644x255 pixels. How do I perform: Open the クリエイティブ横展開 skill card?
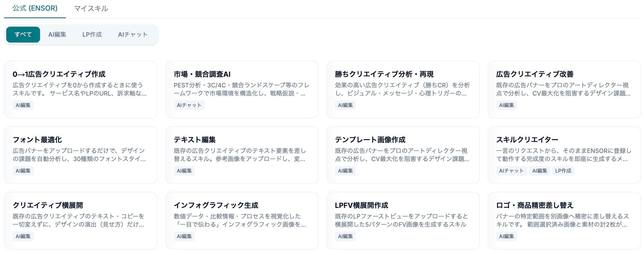[81, 221]
